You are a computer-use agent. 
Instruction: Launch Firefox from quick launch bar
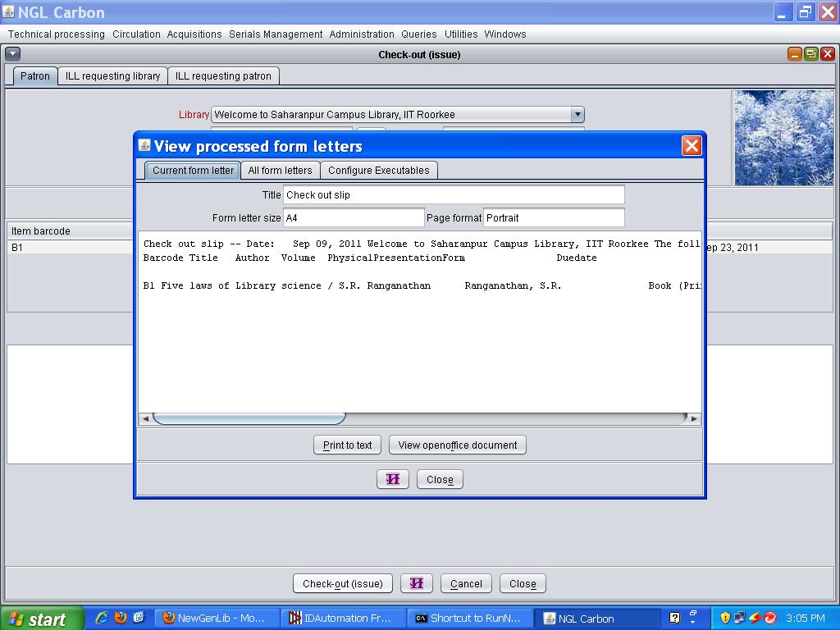(x=121, y=618)
